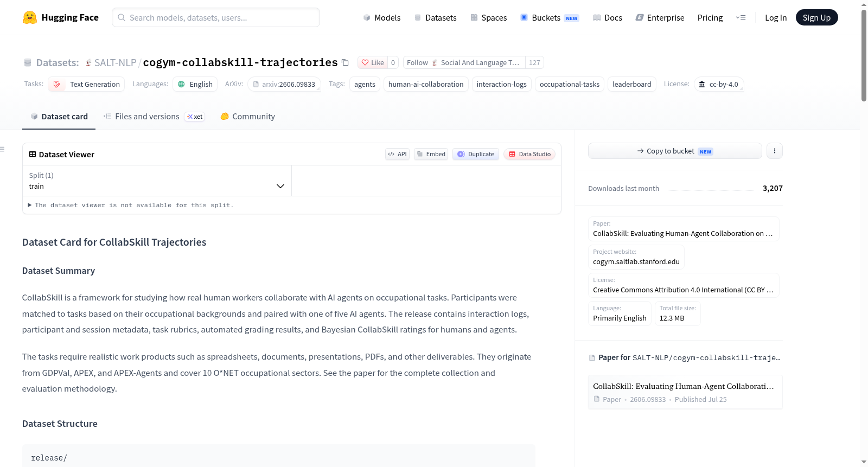Go to Models in the navigation bar
Image resolution: width=868 pixels, height=467 pixels.
(x=382, y=17)
